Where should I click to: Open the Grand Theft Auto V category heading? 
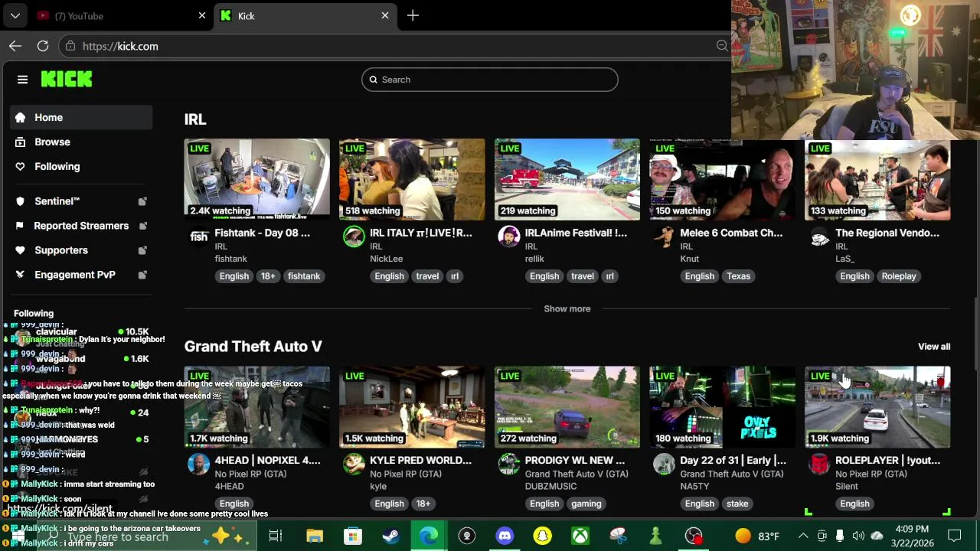point(253,347)
